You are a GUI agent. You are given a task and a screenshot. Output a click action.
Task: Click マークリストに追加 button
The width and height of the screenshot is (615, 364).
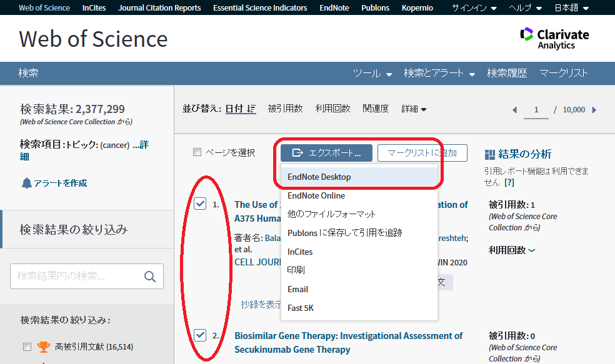(x=422, y=153)
